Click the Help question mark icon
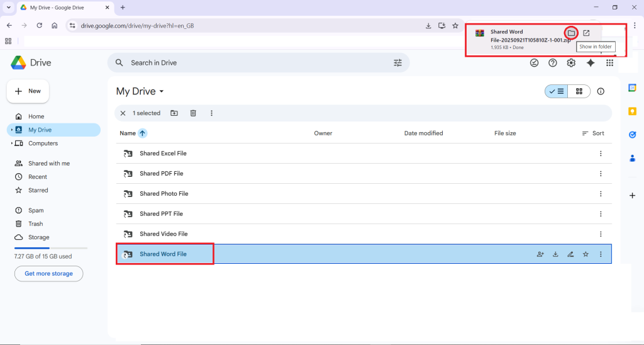 pyautogui.click(x=553, y=63)
